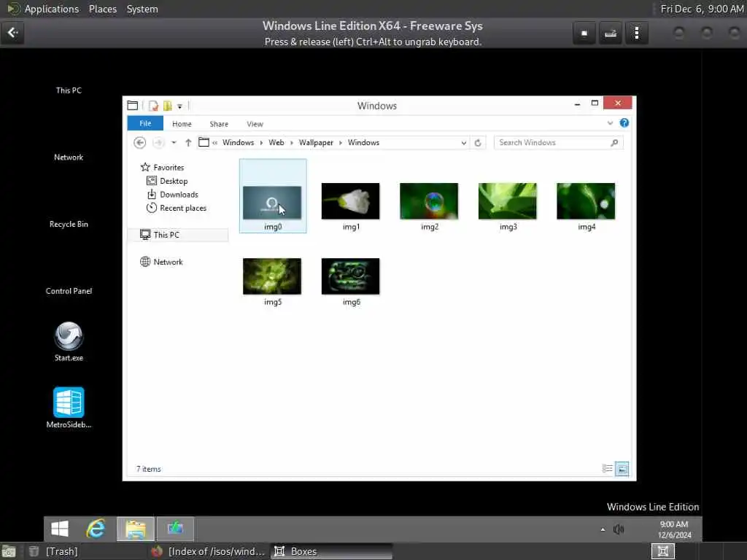
Task: Click the first Windows breadcrumb in address bar
Action: click(239, 142)
